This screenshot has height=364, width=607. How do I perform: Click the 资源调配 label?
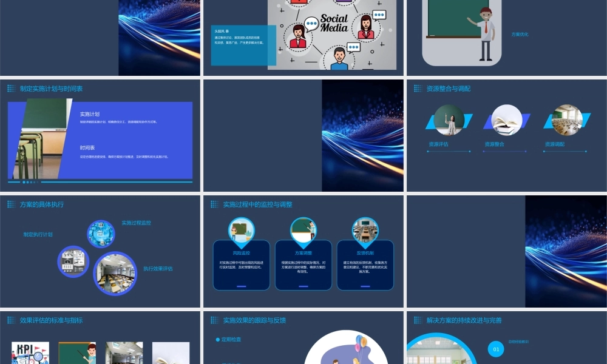pos(555,144)
